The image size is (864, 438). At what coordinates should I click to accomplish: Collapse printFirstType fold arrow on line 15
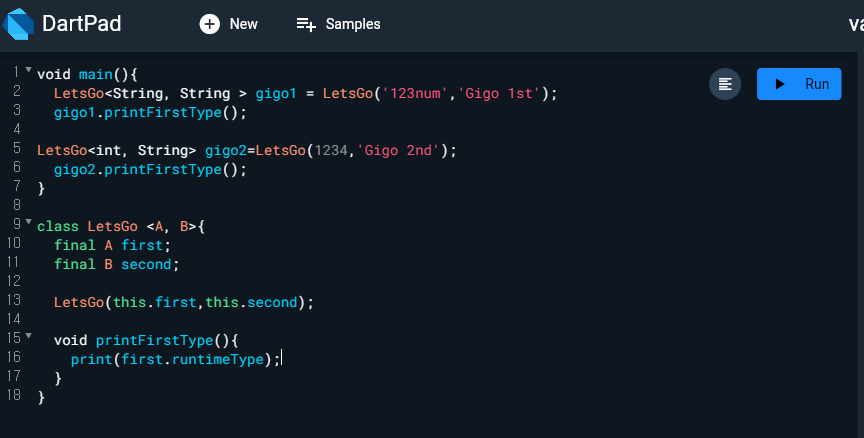tap(29, 336)
